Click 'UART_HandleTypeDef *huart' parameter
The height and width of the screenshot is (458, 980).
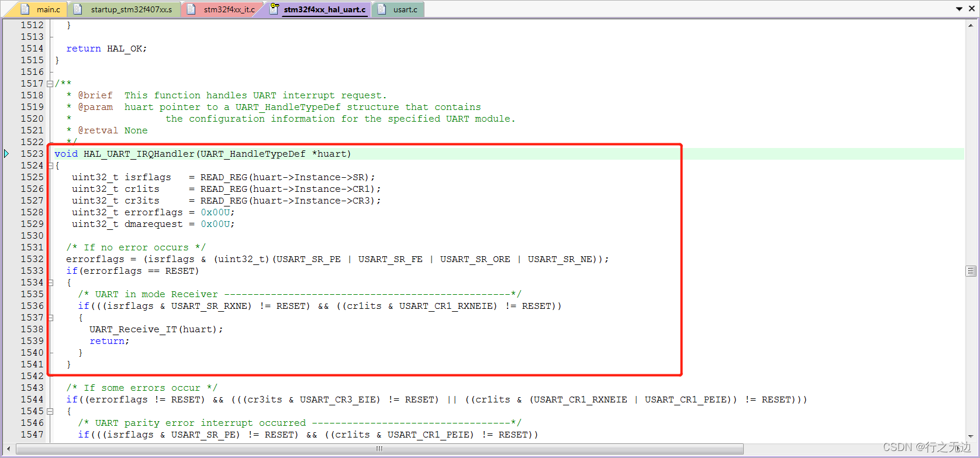274,154
